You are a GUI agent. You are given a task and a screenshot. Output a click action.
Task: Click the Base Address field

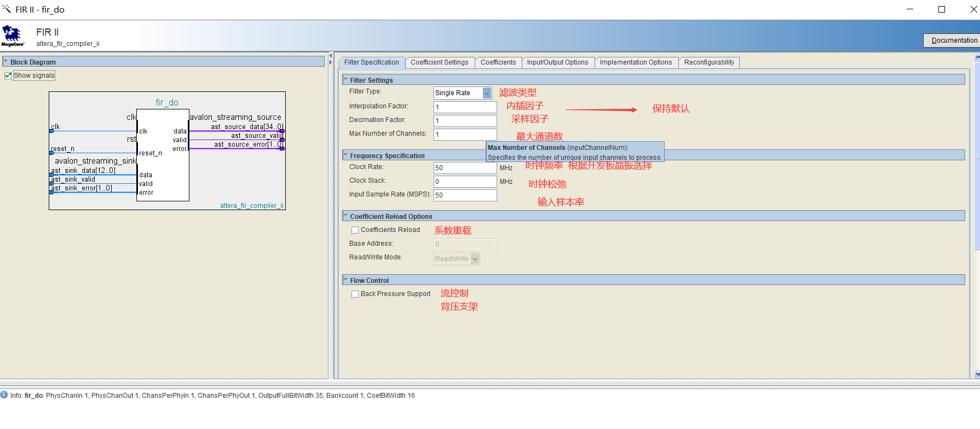pyautogui.click(x=465, y=245)
